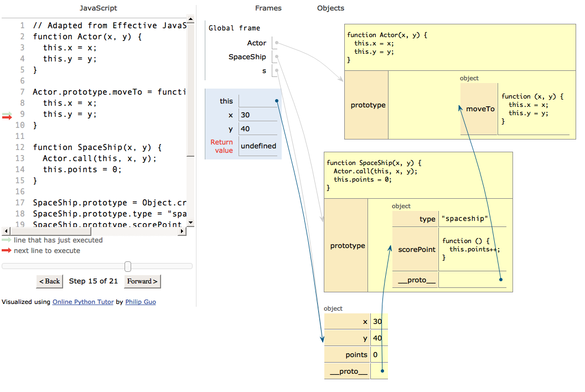Click the Actor pointer dot in Global frame
Image resolution: width=585 pixels, height=392 pixels.
tap(277, 43)
